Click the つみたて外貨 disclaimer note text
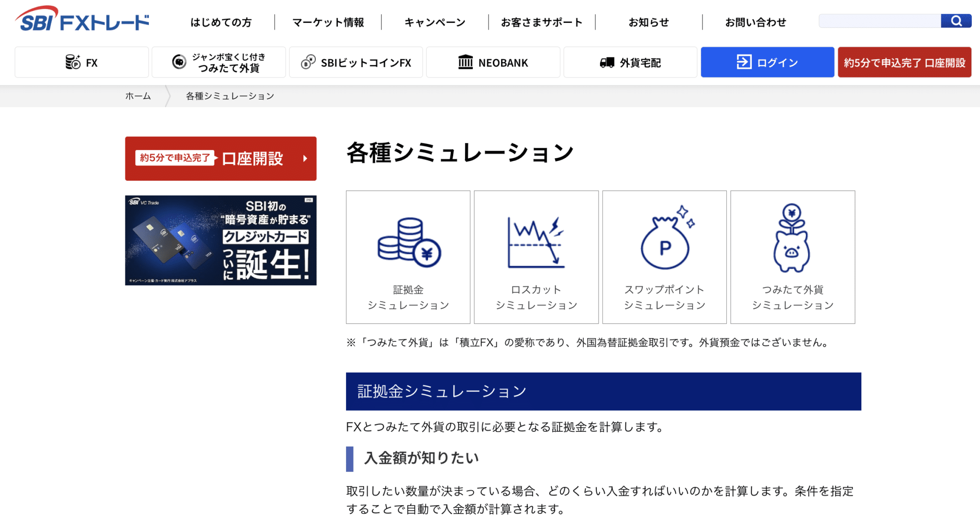This screenshot has height=525, width=980. pos(589,342)
